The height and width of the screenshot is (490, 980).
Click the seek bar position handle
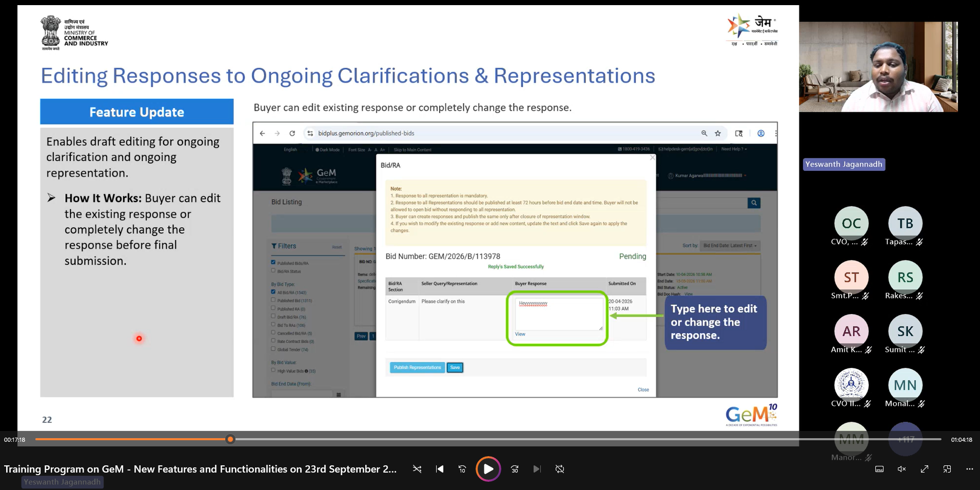[230, 439]
